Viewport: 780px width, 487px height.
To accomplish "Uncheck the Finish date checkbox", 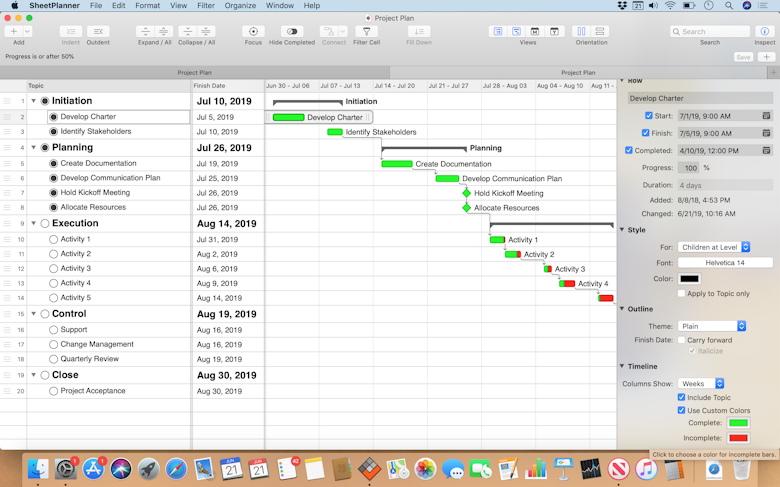I will pyautogui.click(x=645, y=133).
